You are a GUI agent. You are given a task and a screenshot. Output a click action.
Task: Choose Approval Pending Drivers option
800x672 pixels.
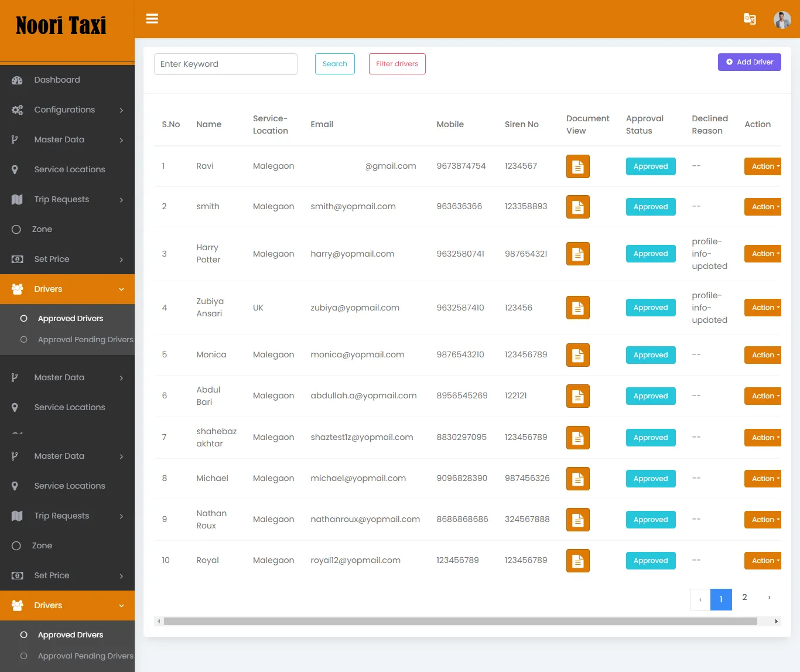(23, 339)
